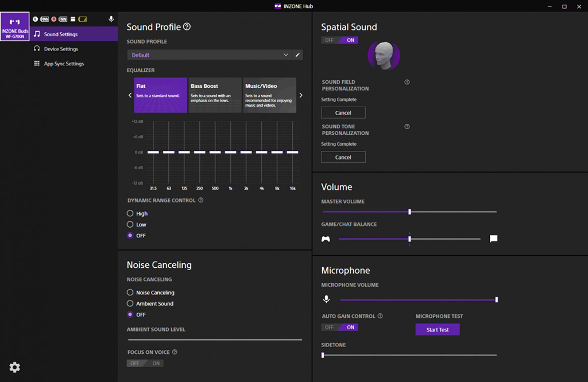
Task: Click the charging case icon
Action: pos(73,19)
